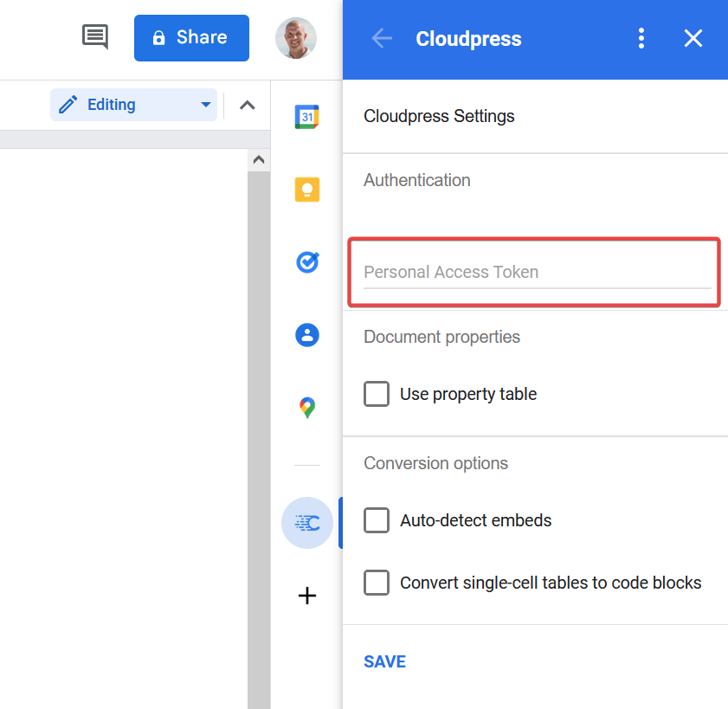Collapse the toolbar with the up chevron
The width and height of the screenshot is (728, 709).
[247, 105]
